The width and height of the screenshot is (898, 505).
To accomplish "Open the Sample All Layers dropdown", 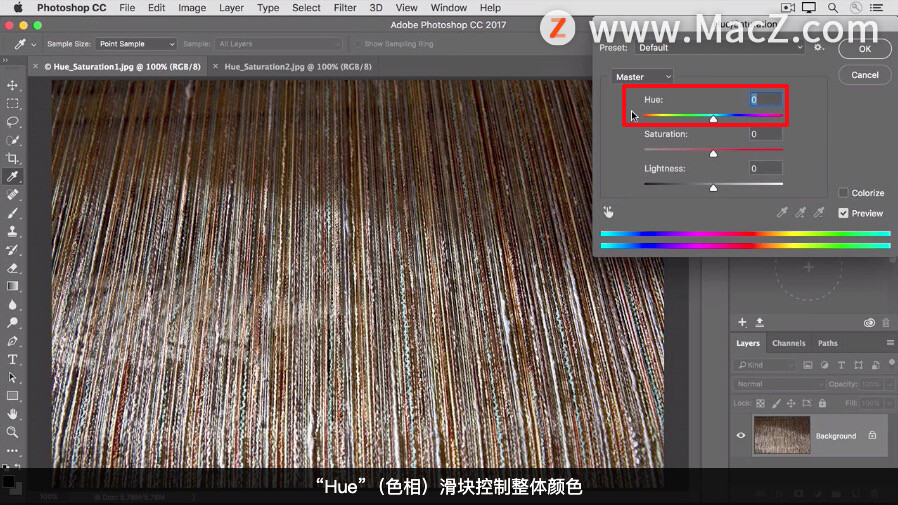I will coord(279,44).
